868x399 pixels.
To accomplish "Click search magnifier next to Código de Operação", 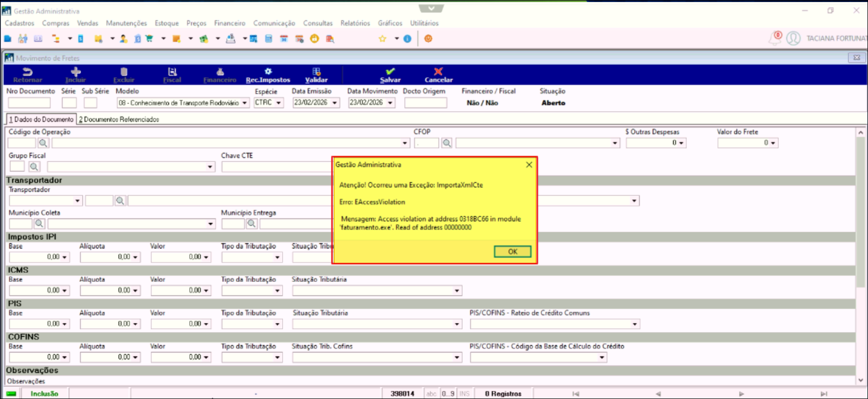I will (x=43, y=143).
